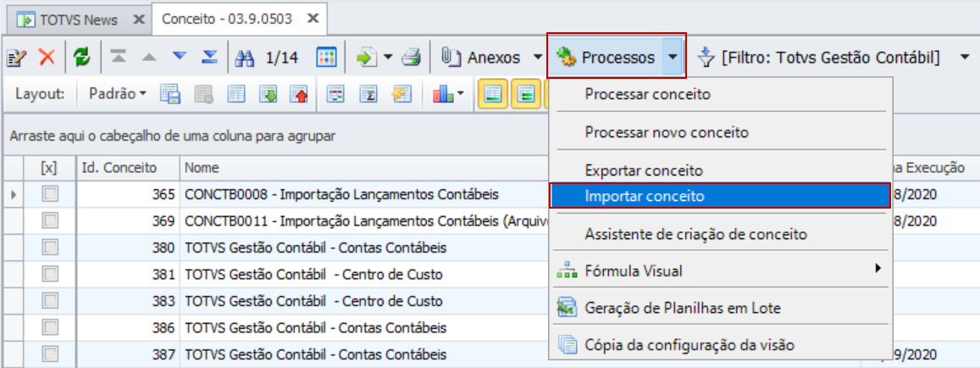980x368 pixels.
Task: Select checkbox of concept 386
Action: point(50,326)
